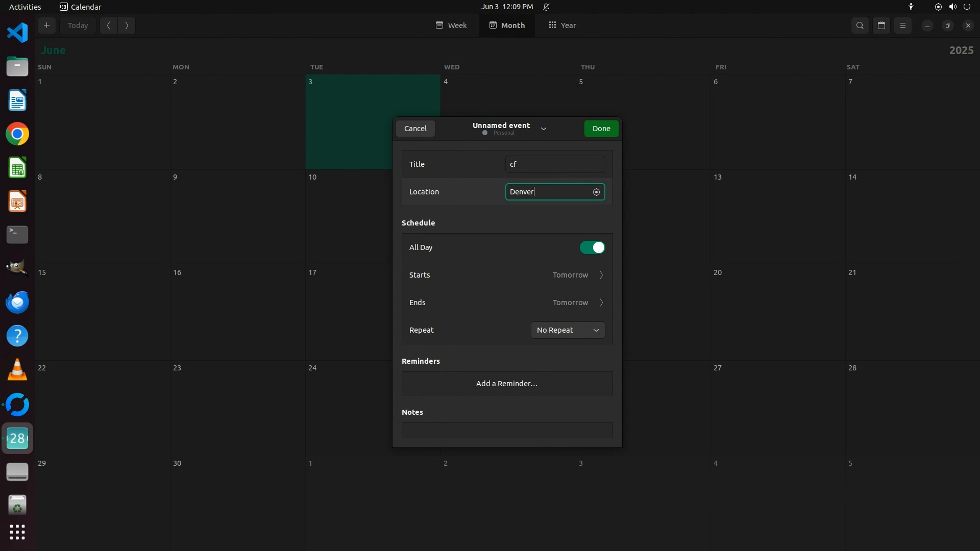The height and width of the screenshot is (551, 980).
Task: Click the location pin icon in field
Action: tap(596, 192)
